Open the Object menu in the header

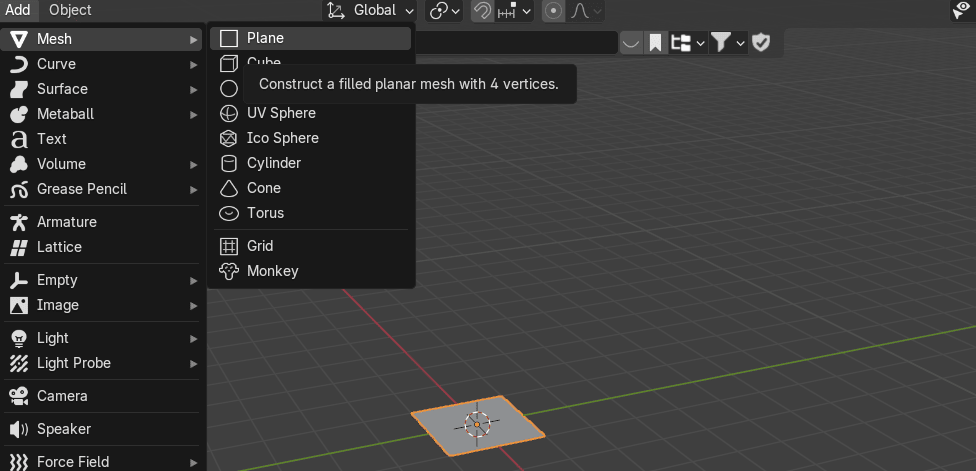(x=70, y=10)
